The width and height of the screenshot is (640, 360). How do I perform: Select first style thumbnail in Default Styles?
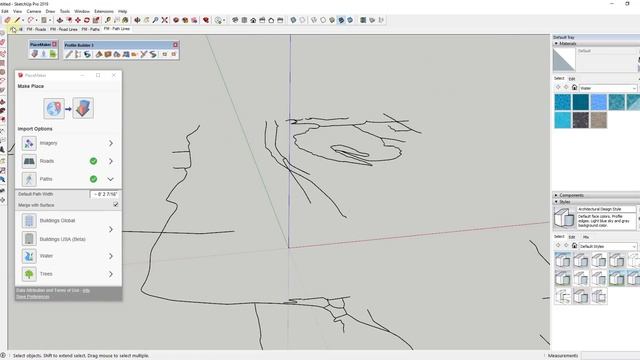coord(562,260)
